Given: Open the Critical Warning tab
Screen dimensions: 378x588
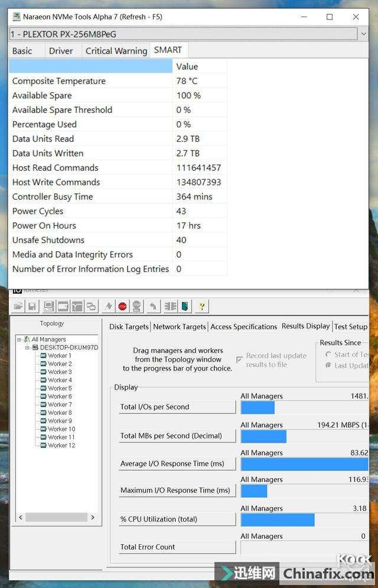Looking at the screenshot, I should [116, 51].
